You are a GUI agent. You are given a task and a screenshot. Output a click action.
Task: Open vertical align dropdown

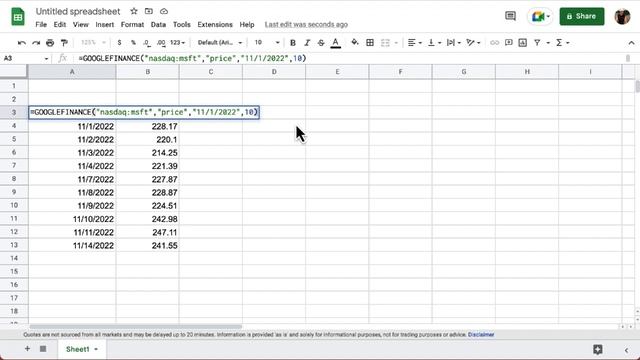[434, 42]
